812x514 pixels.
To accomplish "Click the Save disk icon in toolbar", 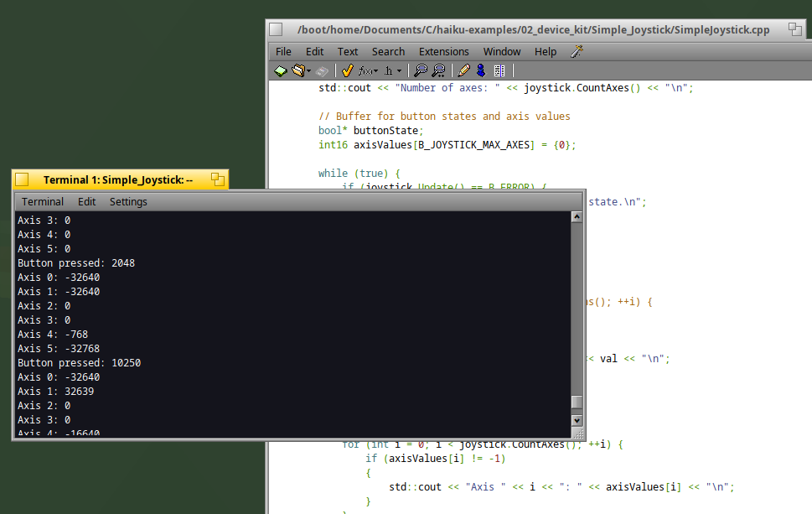I will point(322,71).
